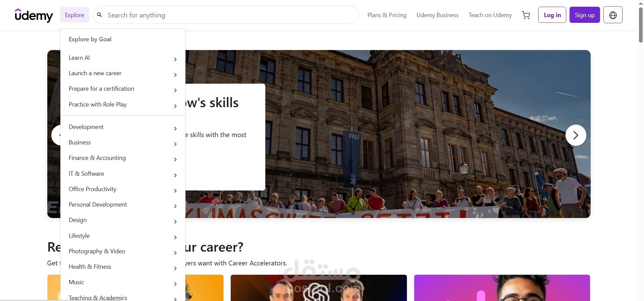
Task: Expand Photography & Video chevron
Action: pyautogui.click(x=175, y=253)
